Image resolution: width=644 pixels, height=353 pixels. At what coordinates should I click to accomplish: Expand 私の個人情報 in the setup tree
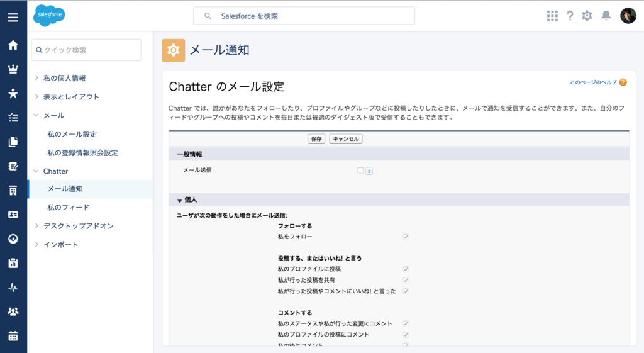tap(36, 77)
